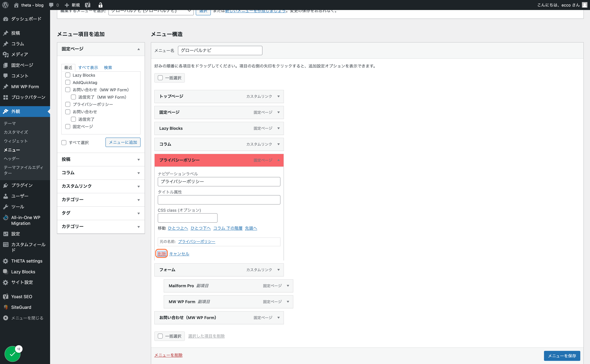Open the ダッシュボード dashboard menu icon
Viewport: 590px width, 364px height.
(6, 19)
